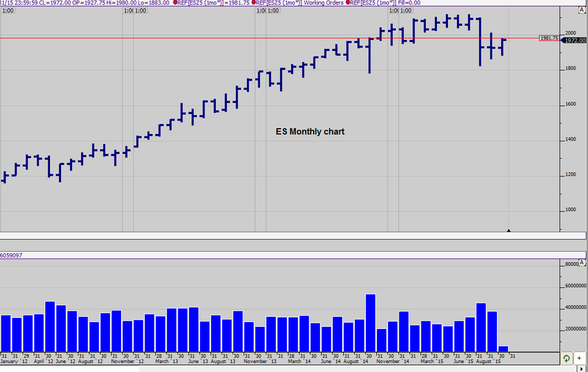Click the 1:00 label above November '12
Screen dimensions: 588x372
tap(141, 11)
